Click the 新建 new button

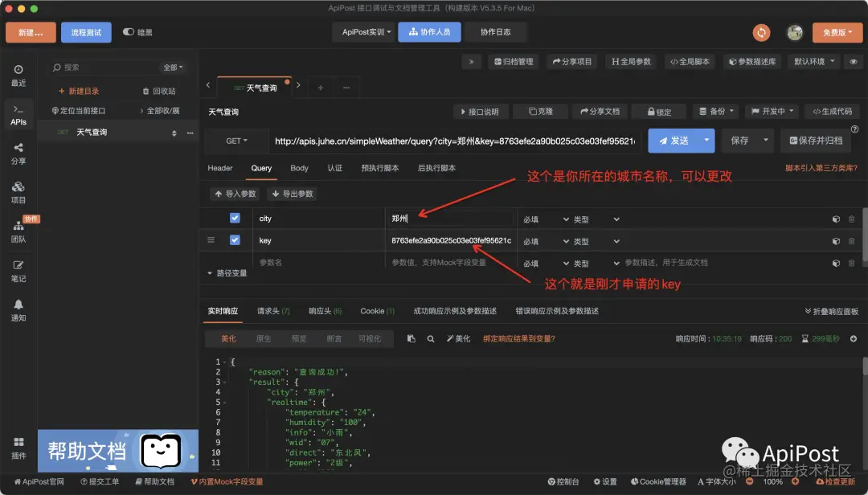click(31, 33)
